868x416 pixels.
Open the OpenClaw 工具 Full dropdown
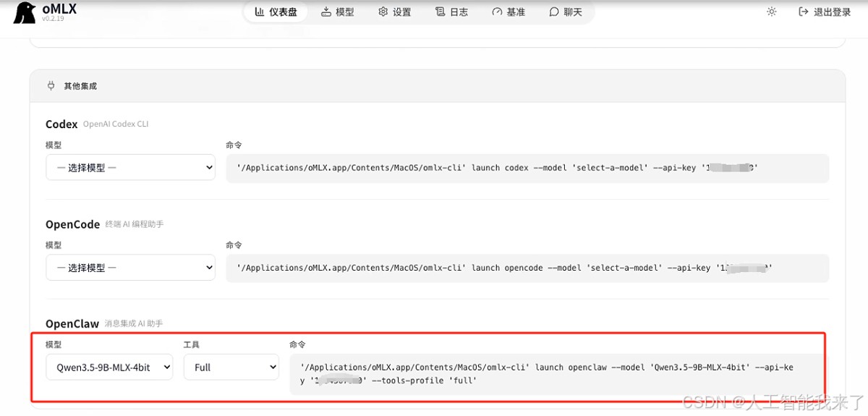231,367
